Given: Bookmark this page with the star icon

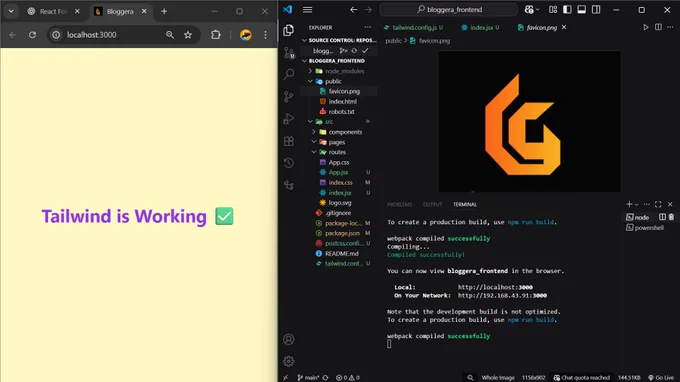Looking at the screenshot, I should click(188, 35).
